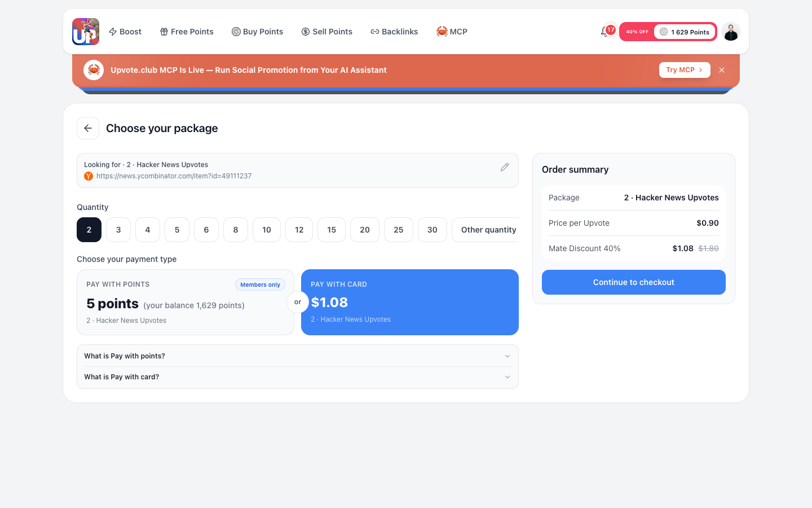Click the news.ycombinator.com item URL

[174, 176]
